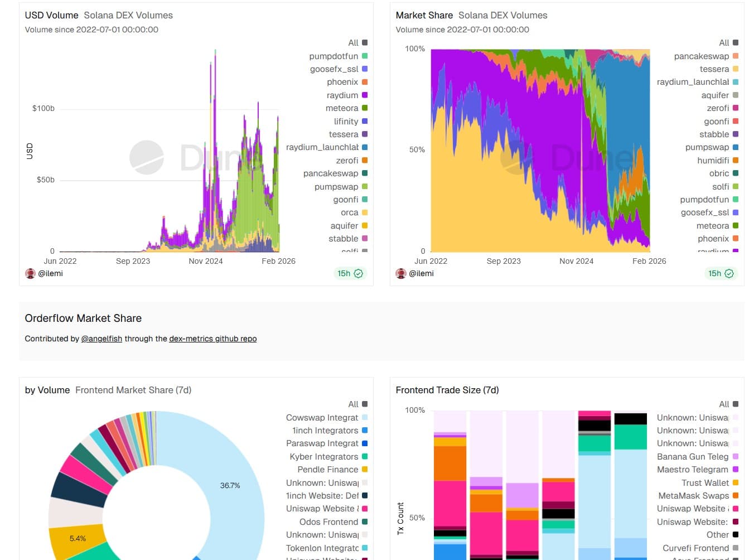The height and width of the screenshot is (560, 754).
Task: Click zerofi swatch in USD Volume legend
Action: pos(365,161)
